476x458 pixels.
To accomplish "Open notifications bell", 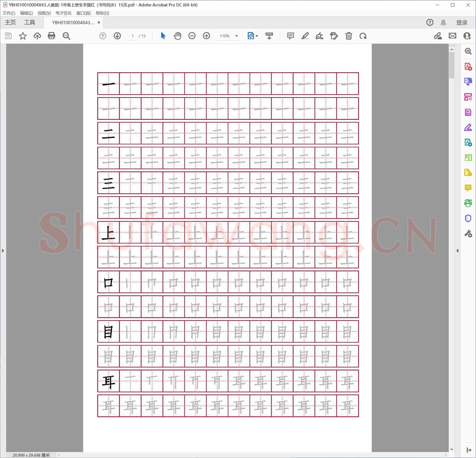I will pos(443,23).
